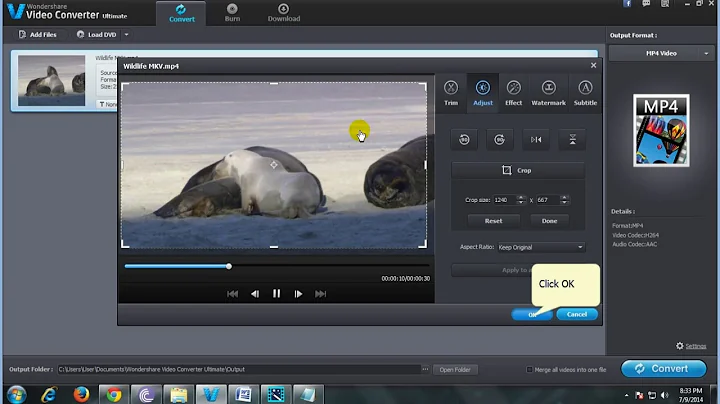
Task: Click the crop width field showing 1240
Action: (x=505, y=200)
